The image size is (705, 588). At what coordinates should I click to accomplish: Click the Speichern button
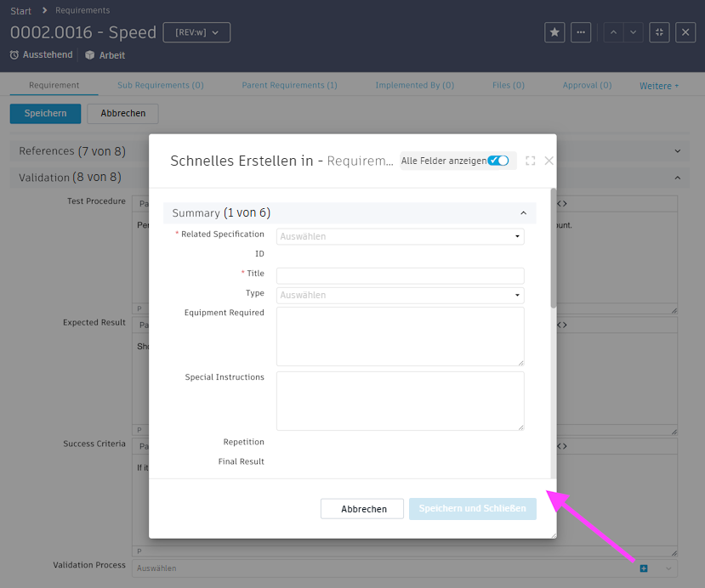(45, 114)
